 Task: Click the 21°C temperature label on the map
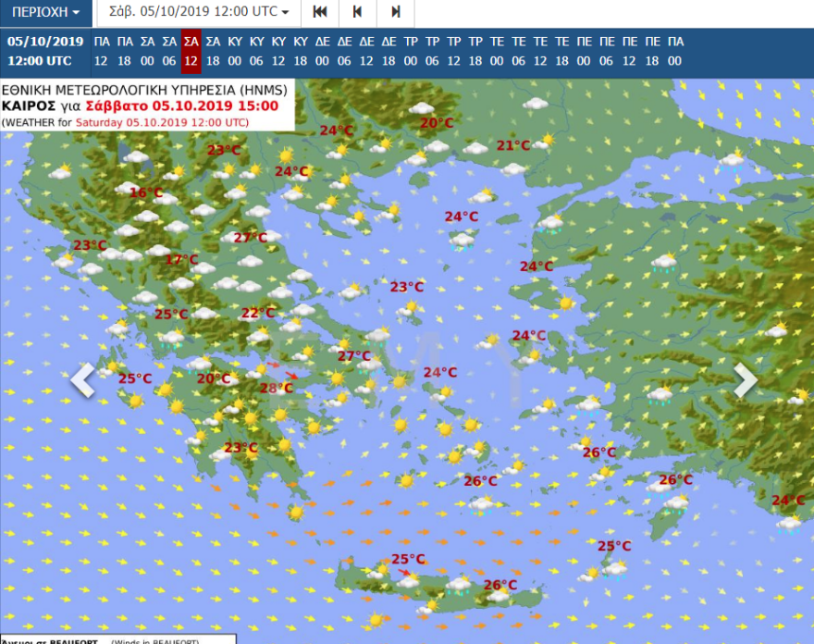(x=513, y=145)
